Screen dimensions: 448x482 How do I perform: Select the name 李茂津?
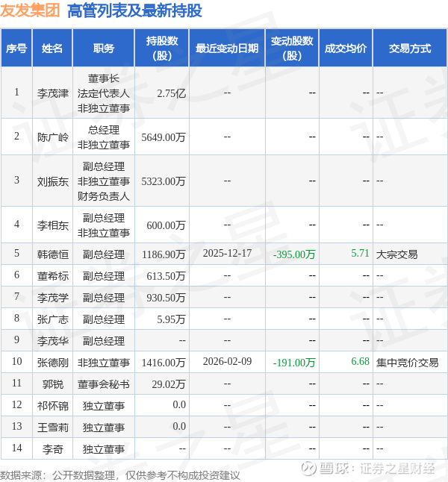click(x=53, y=93)
